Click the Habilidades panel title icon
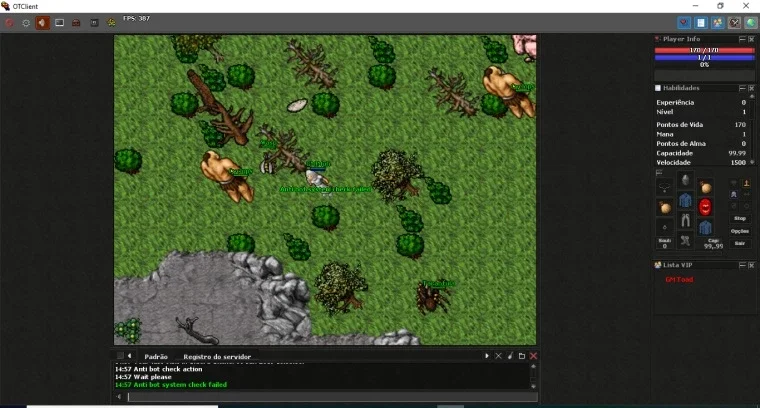The image size is (760, 408). tap(658, 88)
